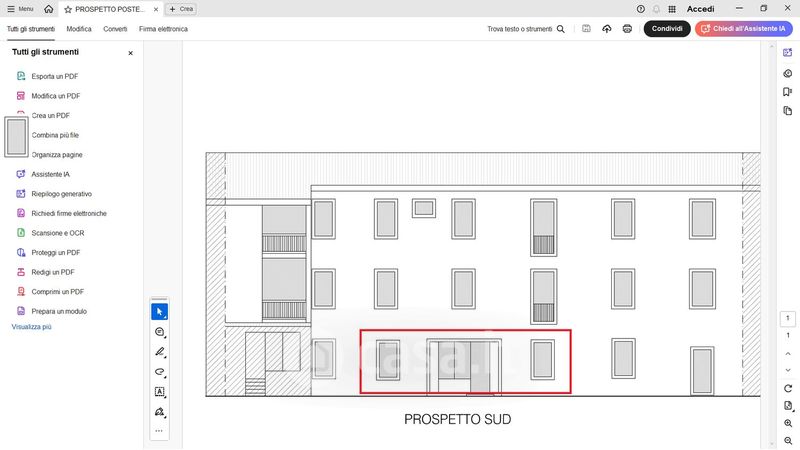800x450 pixels.
Task: Choose the freehand draw lasso tool
Action: 159,372
